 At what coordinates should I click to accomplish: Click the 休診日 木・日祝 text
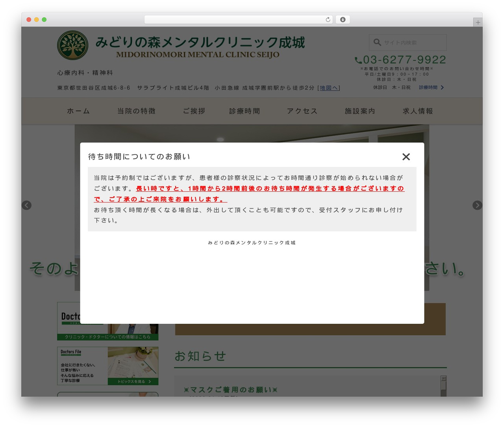point(392,87)
